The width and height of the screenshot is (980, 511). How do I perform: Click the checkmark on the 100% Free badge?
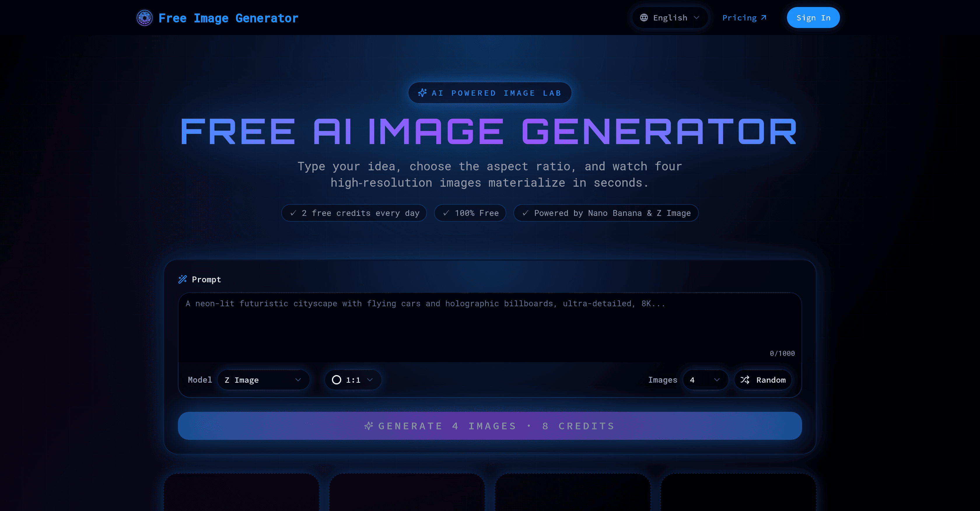point(446,213)
